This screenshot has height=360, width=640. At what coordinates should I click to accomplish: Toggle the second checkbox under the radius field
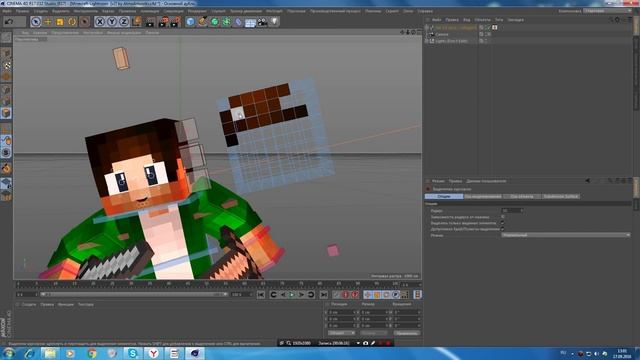pos(503,223)
